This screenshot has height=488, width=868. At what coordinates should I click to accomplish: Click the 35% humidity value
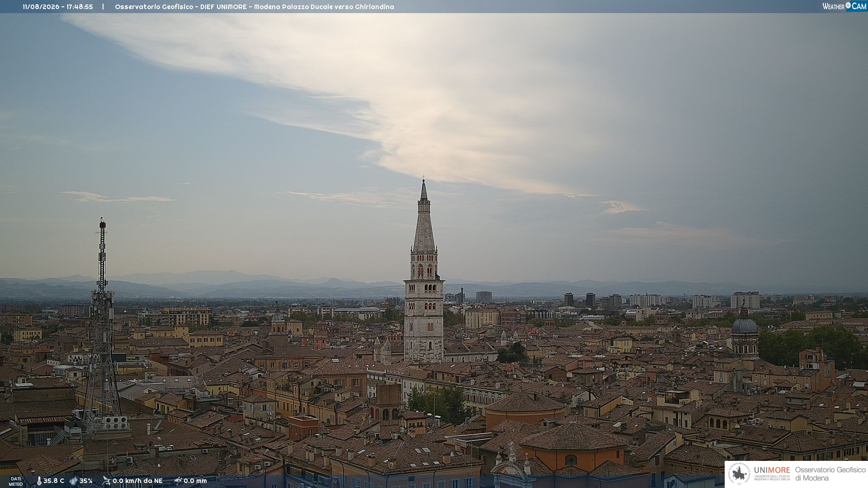86,481
